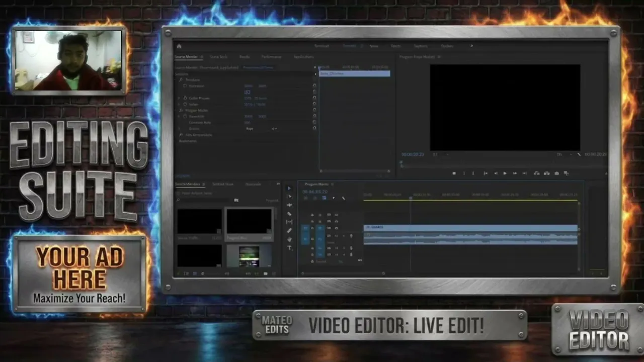Viewport: 644px width, 362px height.
Task: Open the Project panel menu
Action: coord(203,185)
